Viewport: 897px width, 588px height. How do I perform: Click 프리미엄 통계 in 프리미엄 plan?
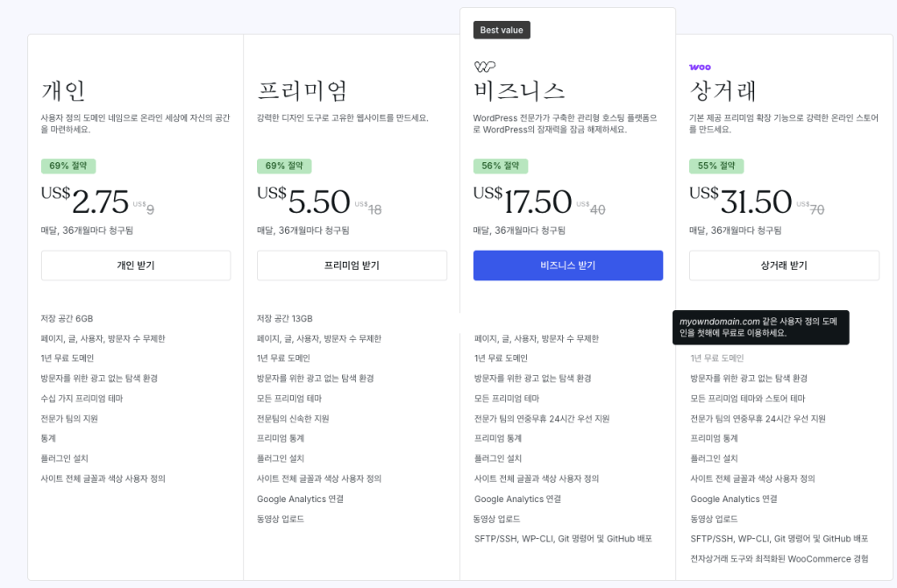coord(281,438)
